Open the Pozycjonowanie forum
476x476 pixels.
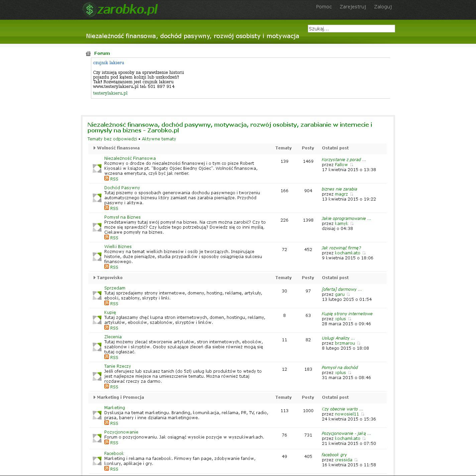(121, 432)
